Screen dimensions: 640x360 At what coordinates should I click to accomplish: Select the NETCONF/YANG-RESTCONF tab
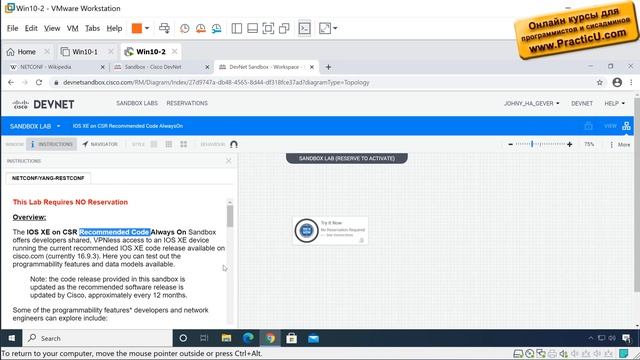(48, 178)
